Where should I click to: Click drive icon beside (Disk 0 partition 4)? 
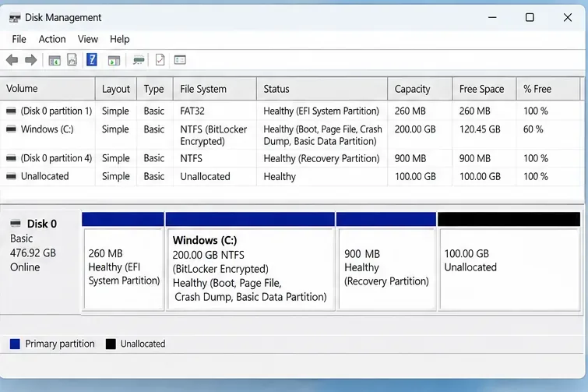[11, 158]
